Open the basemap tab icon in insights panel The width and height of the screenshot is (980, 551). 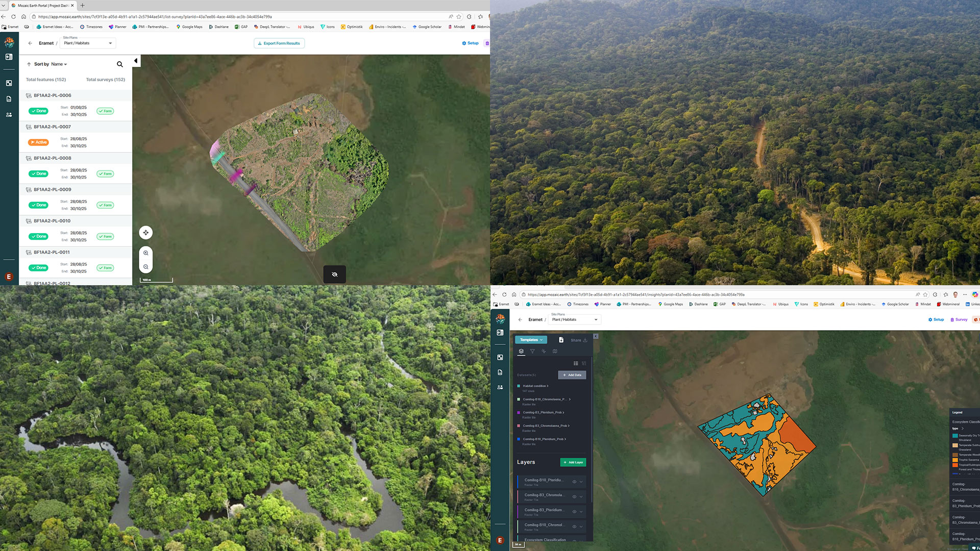point(555,351)
